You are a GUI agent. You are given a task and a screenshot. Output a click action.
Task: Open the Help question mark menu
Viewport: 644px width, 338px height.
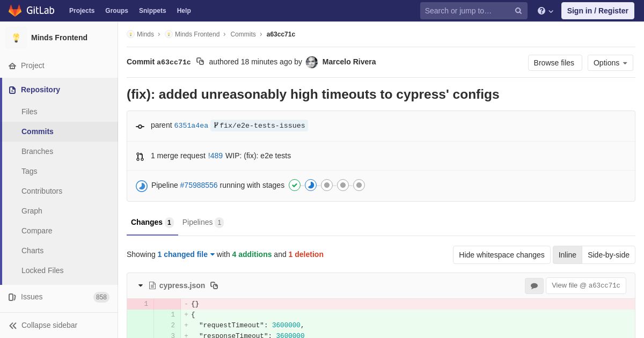pyautogui.click(x=545, y=11)
